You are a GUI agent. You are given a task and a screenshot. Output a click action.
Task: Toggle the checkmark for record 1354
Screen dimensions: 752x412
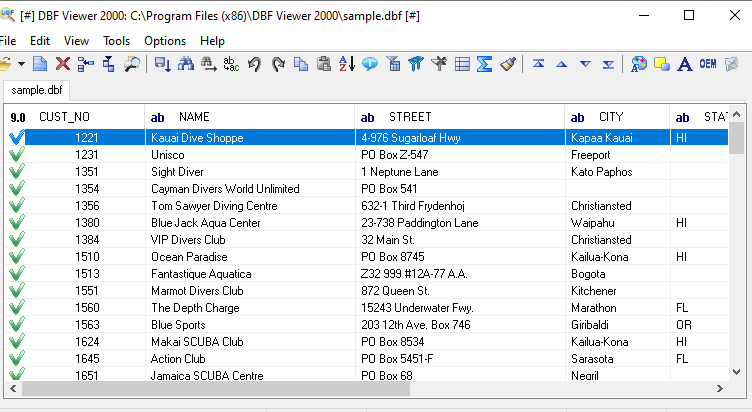click(16, 188)
